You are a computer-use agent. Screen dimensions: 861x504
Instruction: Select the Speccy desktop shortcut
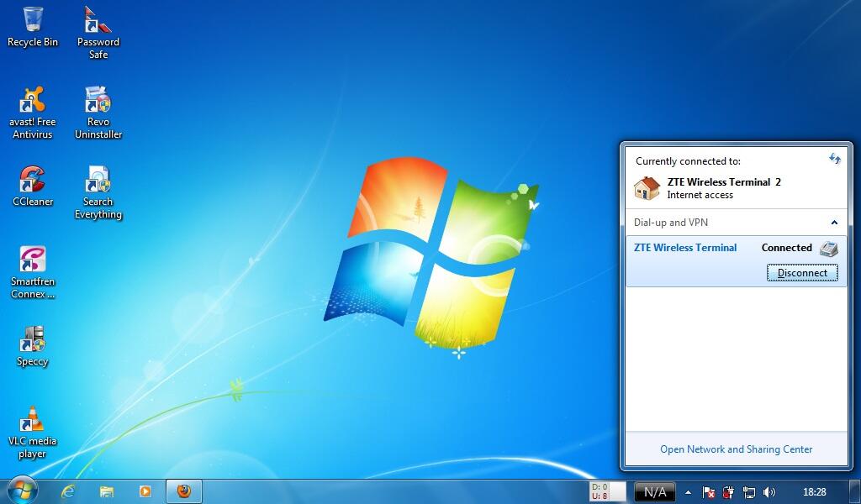[33, 345]
